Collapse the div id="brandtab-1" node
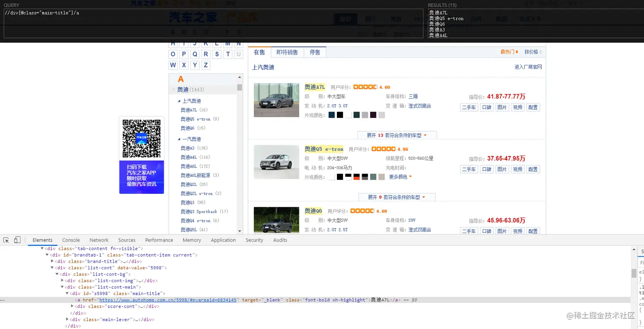Viewport: 644px width, 329px height. pos(47,255)
